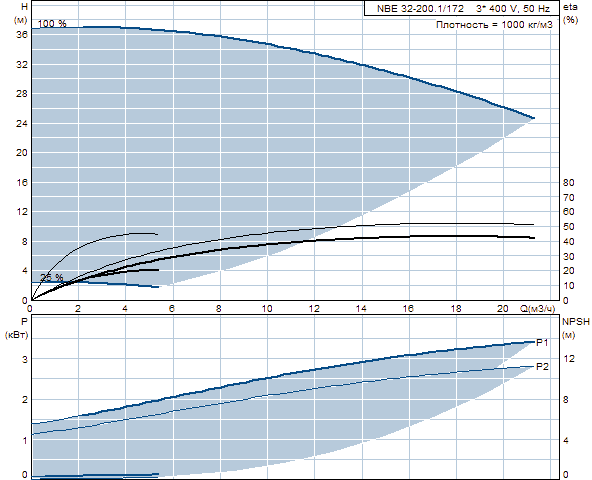The height and width of the screenshot is (480, 592).
Task: Click the end of the 25 % head curve
Action: click(x=157, y=287)
